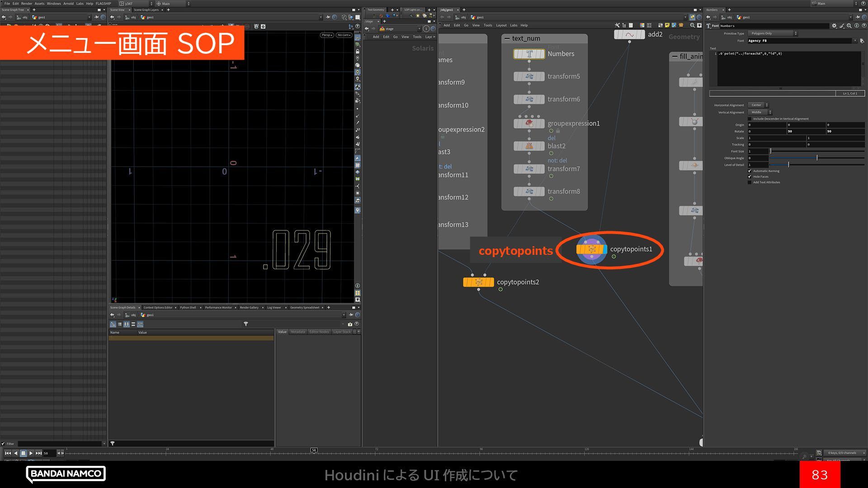Click the font file chooser icon
Viewport: 868px width, 488px height.
click(862, 41)
